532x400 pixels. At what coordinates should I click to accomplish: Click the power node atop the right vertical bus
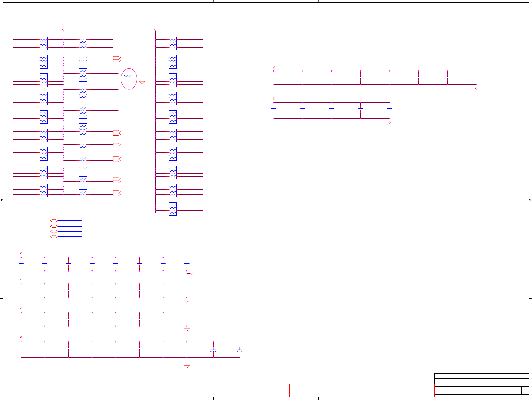[x=155, y=30]
